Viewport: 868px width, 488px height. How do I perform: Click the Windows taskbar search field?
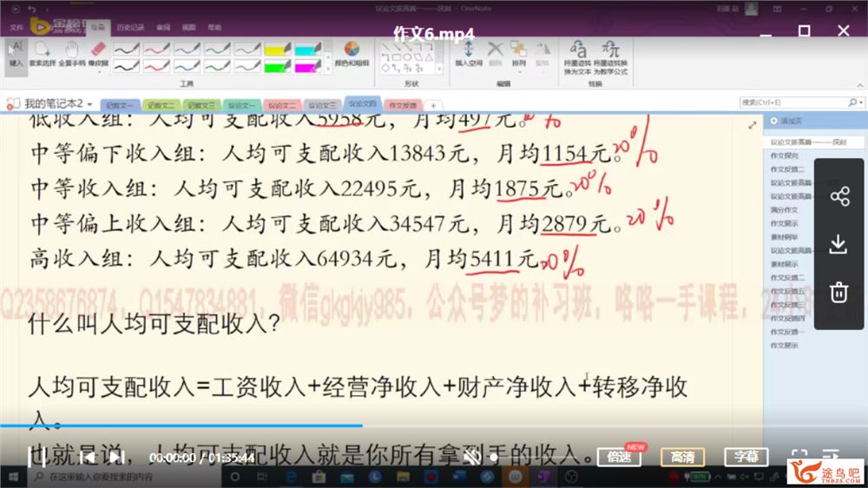pyautogui.click(x=124, y=477)
